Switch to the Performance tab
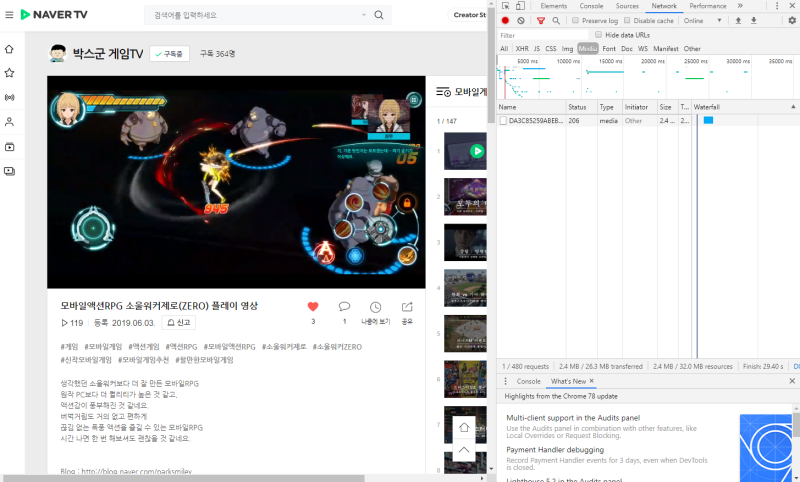800x482 pixels. pyautogui.click(x=708, y=6)
